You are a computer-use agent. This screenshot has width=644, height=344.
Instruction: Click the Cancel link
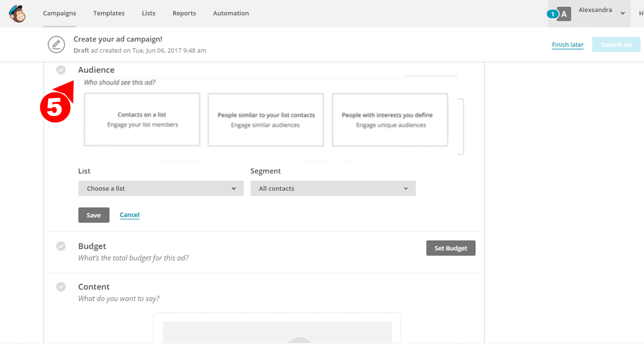coord(130,215)
